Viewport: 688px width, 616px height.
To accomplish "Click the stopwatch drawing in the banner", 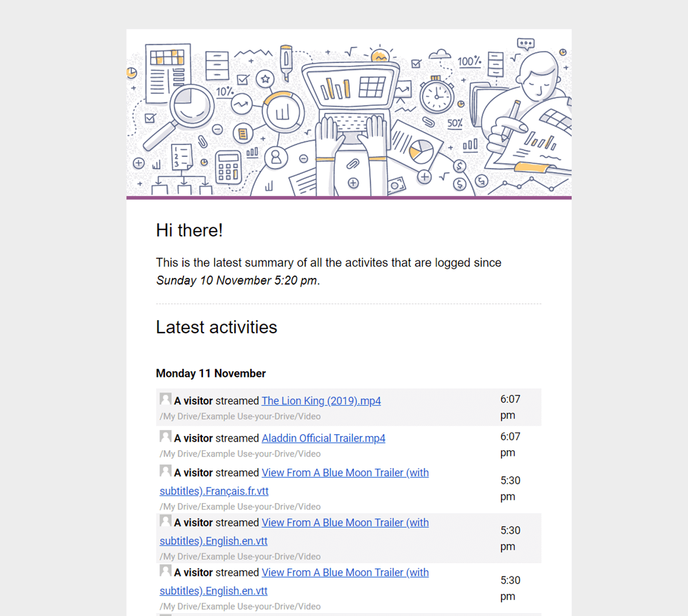I will 436,95.
